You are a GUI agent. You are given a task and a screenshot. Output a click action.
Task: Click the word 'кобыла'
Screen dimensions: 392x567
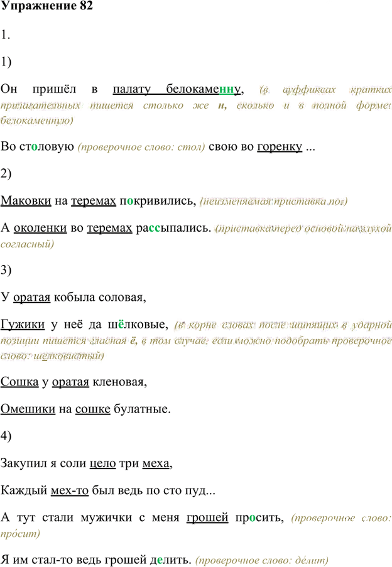click(x=74, y=297)
